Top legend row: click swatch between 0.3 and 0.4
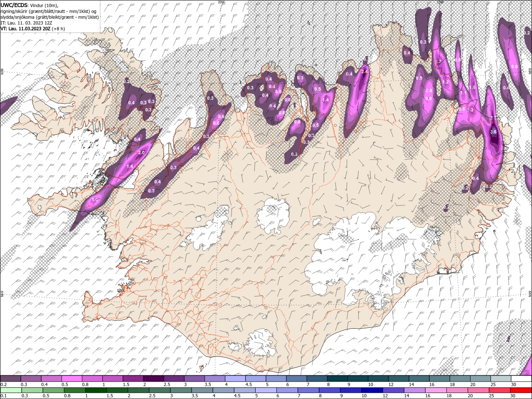The image size is (532, 399). pos(31,378)
